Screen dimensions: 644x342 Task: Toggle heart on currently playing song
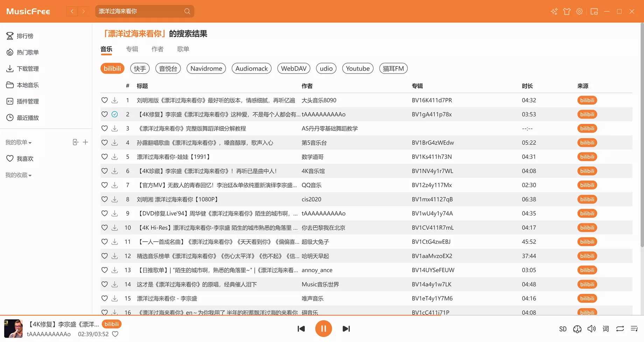pyautogui.click(x=115, y=334)
